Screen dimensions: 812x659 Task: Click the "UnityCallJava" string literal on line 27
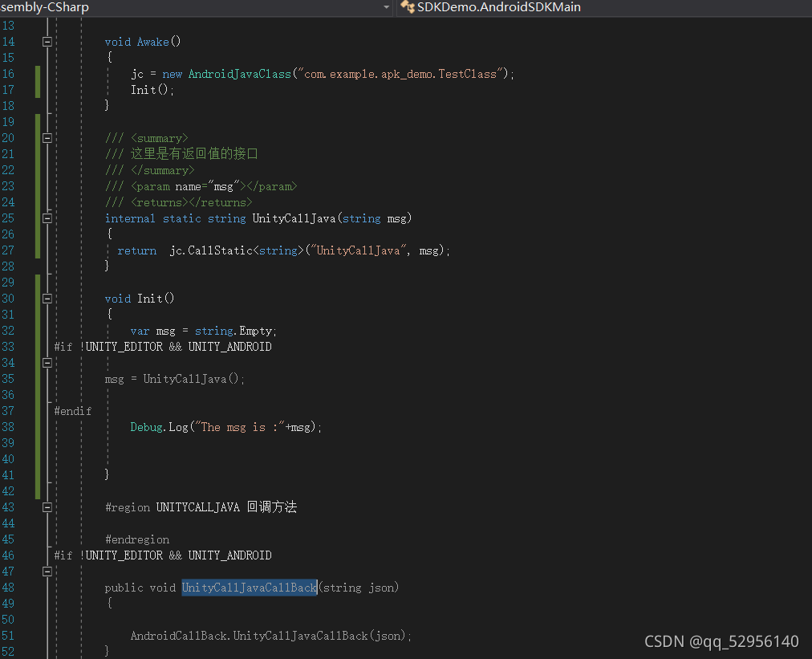pyautogui.click(x=358, y=250)
